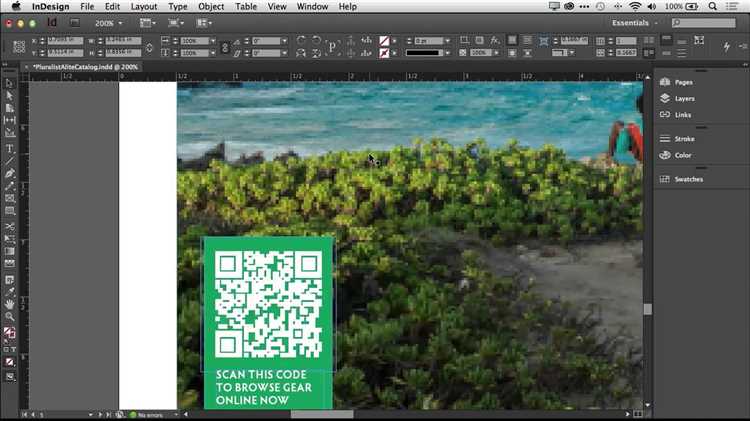This screenshot has height=421, width=750.
Task: Select the Hand tool
Action: pos(9,304)
